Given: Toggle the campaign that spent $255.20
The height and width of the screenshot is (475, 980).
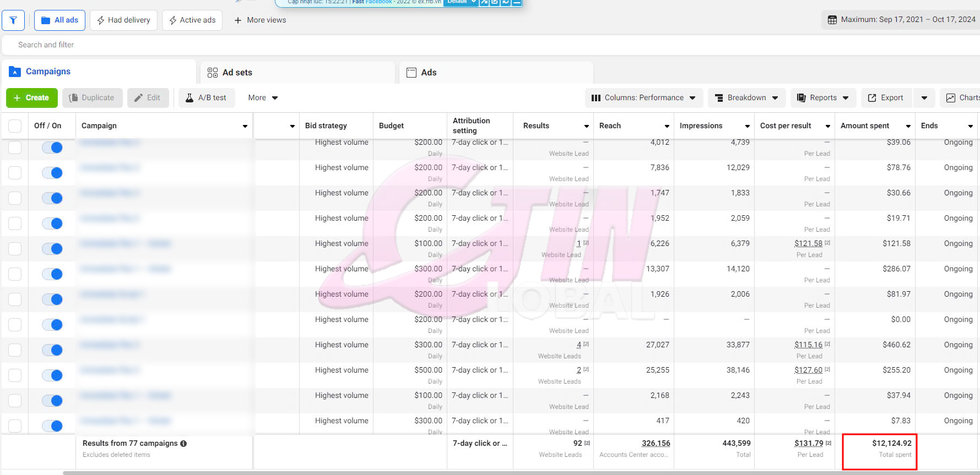Looking at the screenshot, I should (x=52, y=375).
